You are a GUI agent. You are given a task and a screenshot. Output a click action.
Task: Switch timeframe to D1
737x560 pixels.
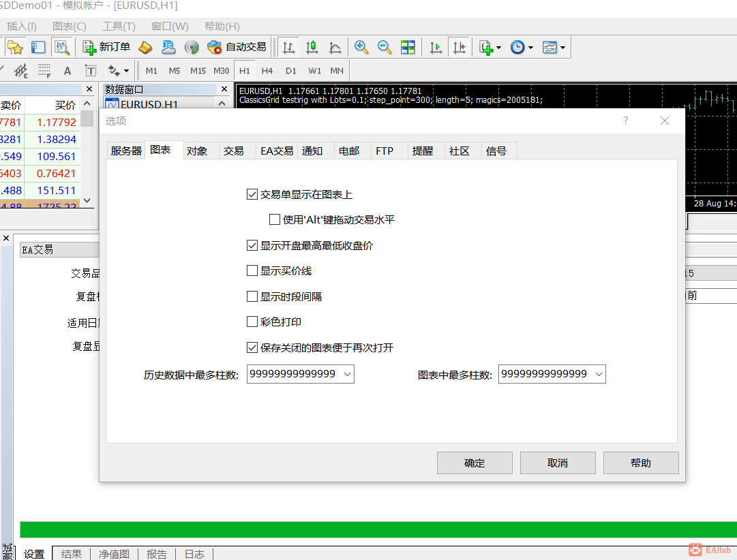pos(291,71)
